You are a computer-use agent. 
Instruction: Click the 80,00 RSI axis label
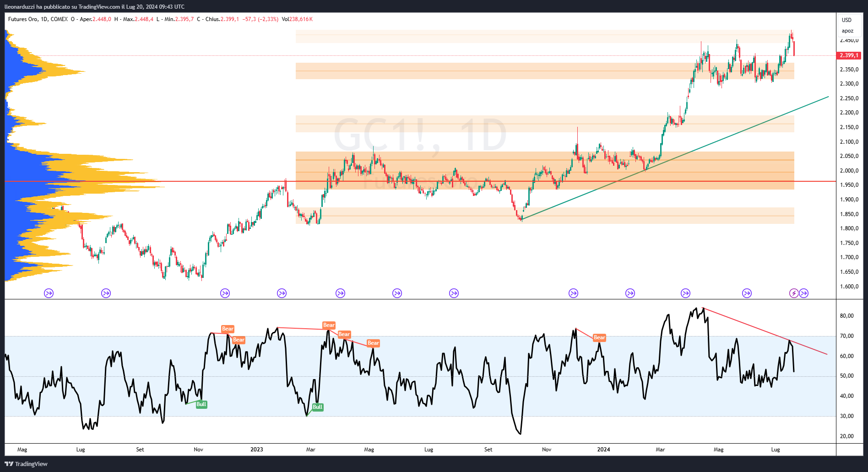point(846,316)
